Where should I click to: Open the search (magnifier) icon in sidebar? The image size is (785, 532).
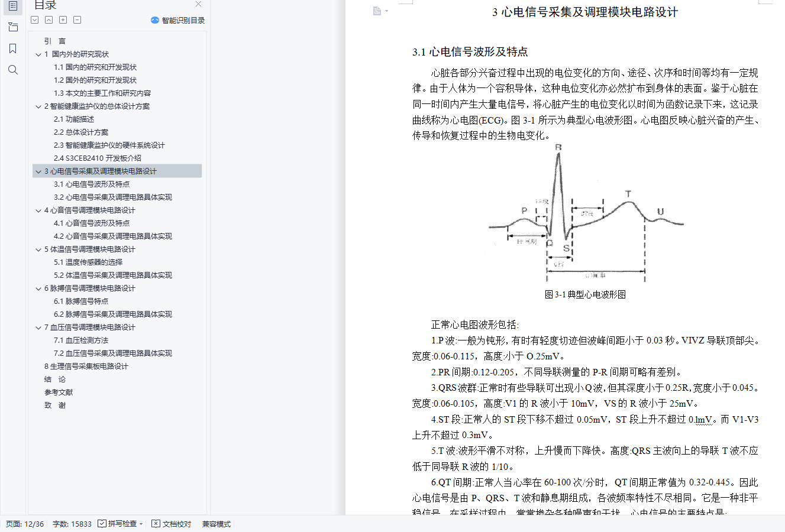(13, 70)
